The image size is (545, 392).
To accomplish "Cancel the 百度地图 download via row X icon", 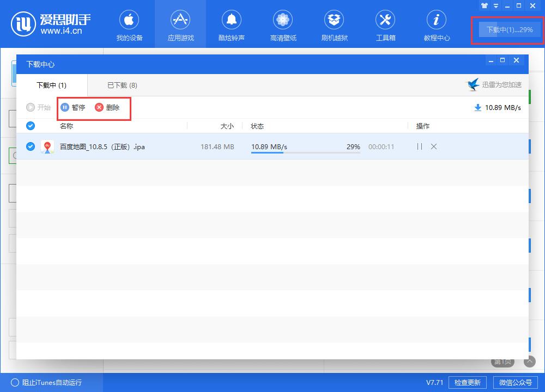I will click(x=434, y=146).
